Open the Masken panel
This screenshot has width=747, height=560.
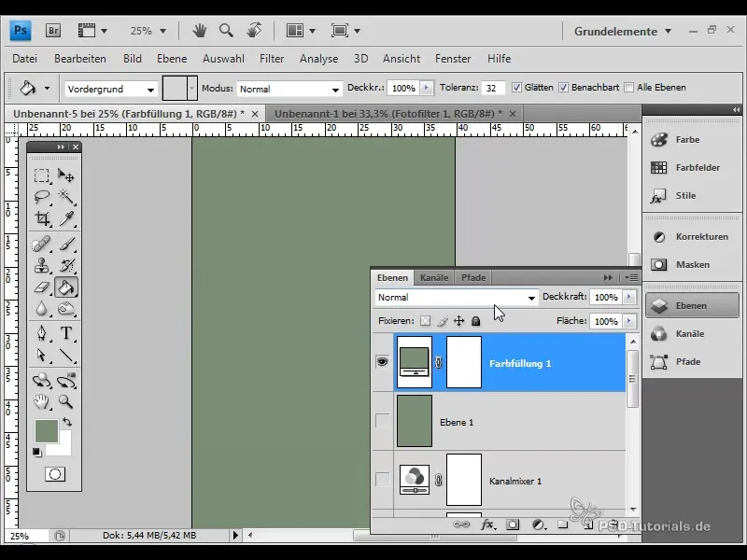pos(693,265)
